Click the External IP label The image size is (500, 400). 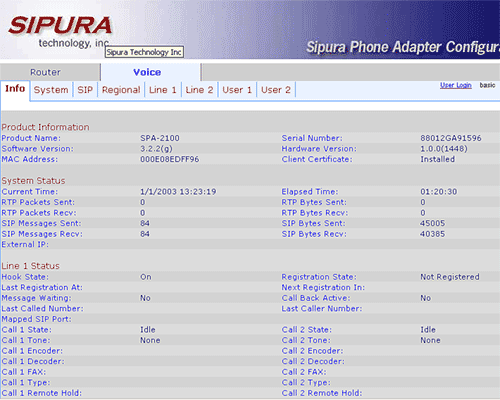(25, 245)
